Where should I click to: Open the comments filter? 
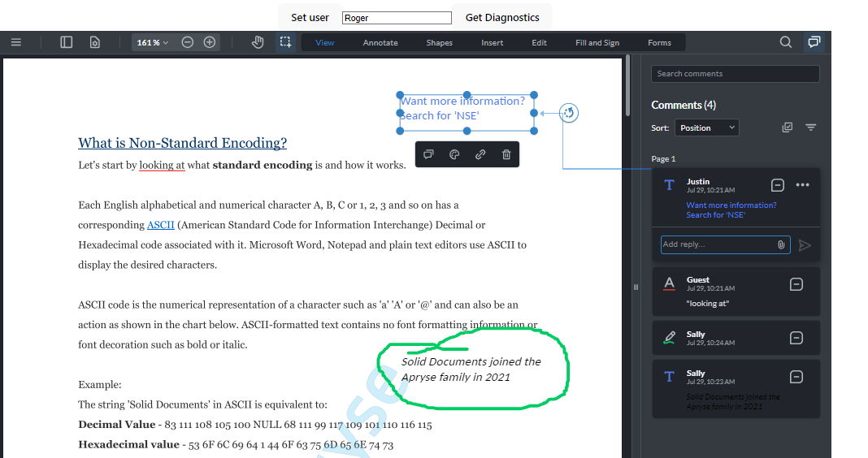[811, 127]
